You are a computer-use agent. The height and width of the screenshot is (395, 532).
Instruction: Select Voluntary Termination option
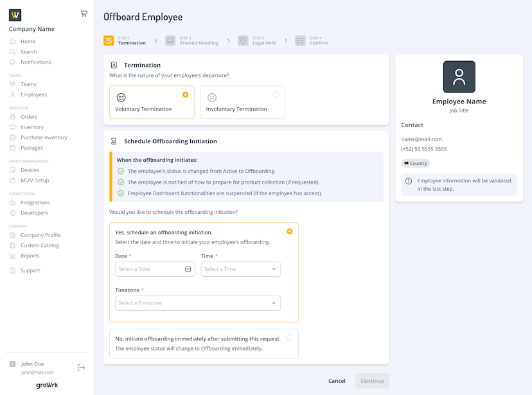152,102
